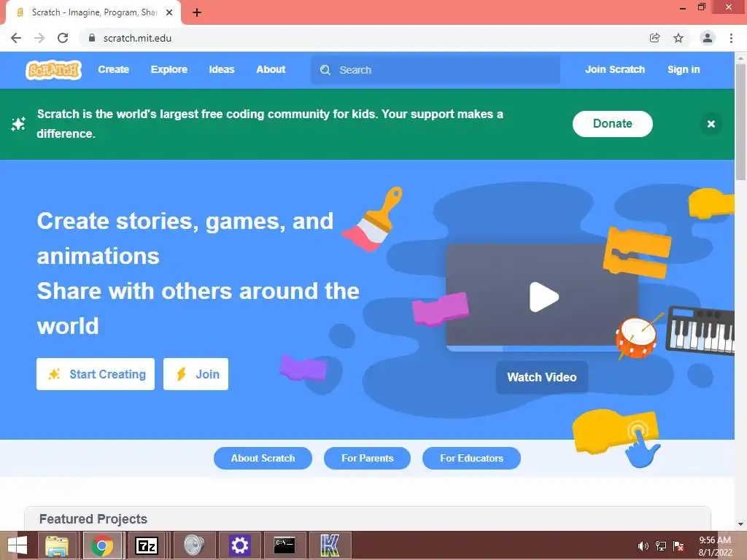Click the Scratch logo in the navbar

[53, 69]
